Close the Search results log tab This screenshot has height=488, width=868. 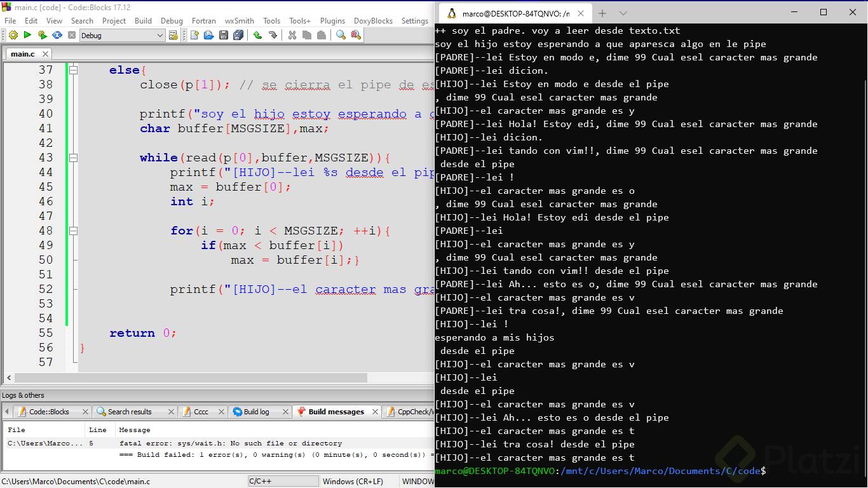click(171, 412)
